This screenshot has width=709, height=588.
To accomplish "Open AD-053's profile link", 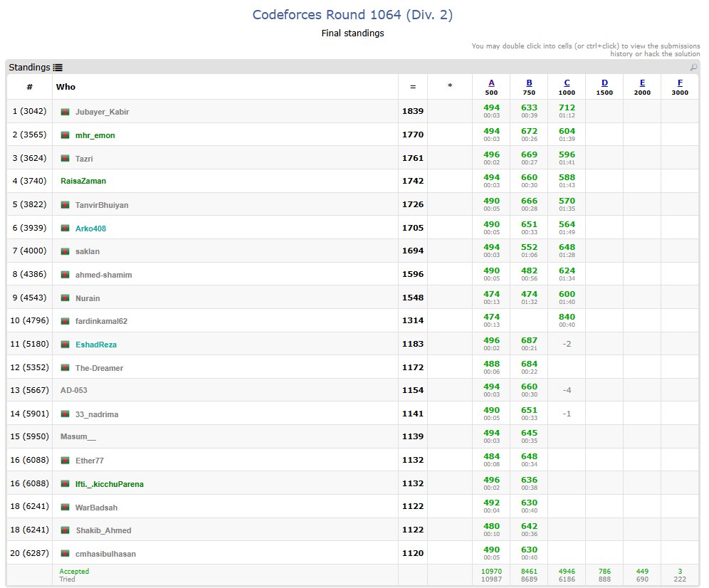I will point(74,390).
